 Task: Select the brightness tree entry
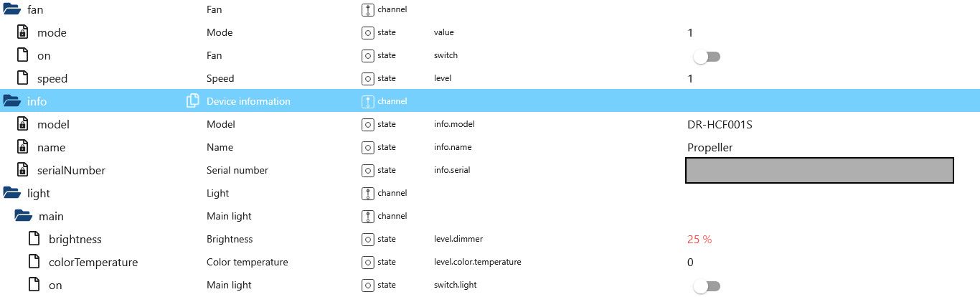pos(75,239)
